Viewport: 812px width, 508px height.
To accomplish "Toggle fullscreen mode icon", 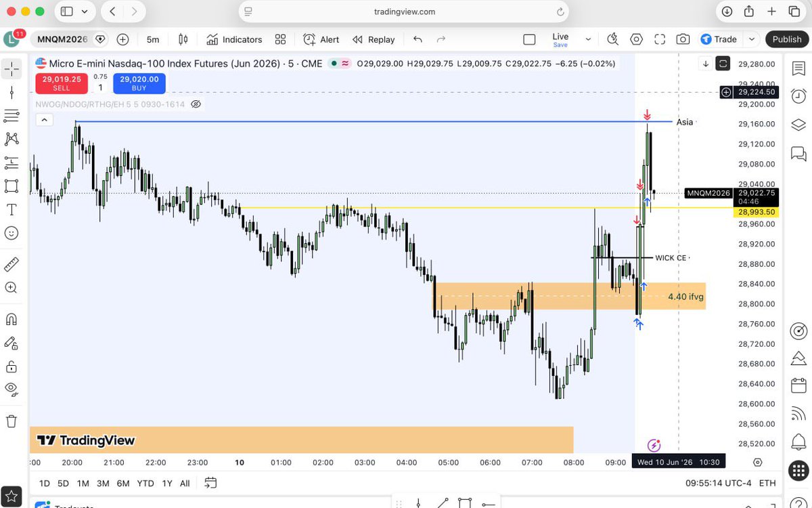I will coord(659,39).
